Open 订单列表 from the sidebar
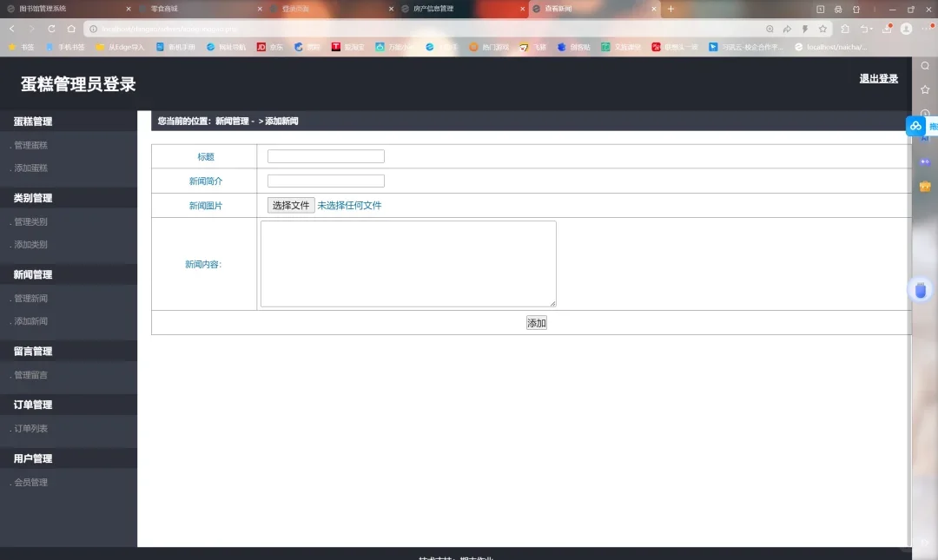The height and width of the screenshot is (560, 938). [x=30, y=428]
